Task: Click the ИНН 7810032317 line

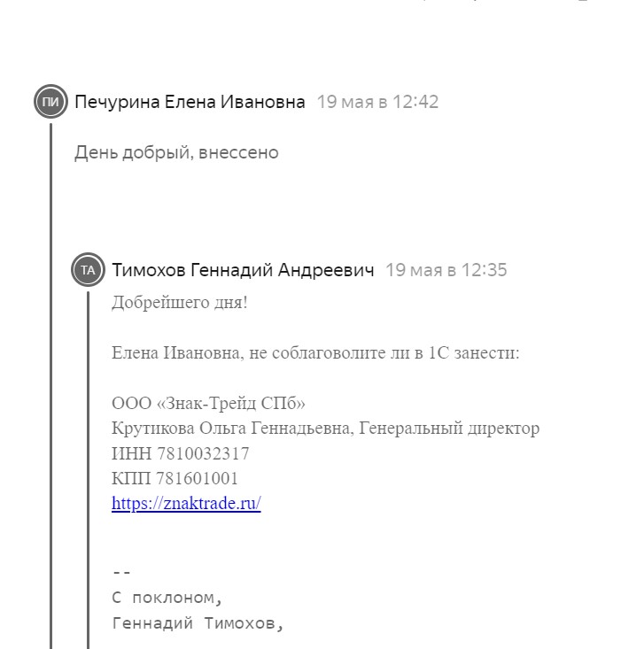Action: click(181, 453)
